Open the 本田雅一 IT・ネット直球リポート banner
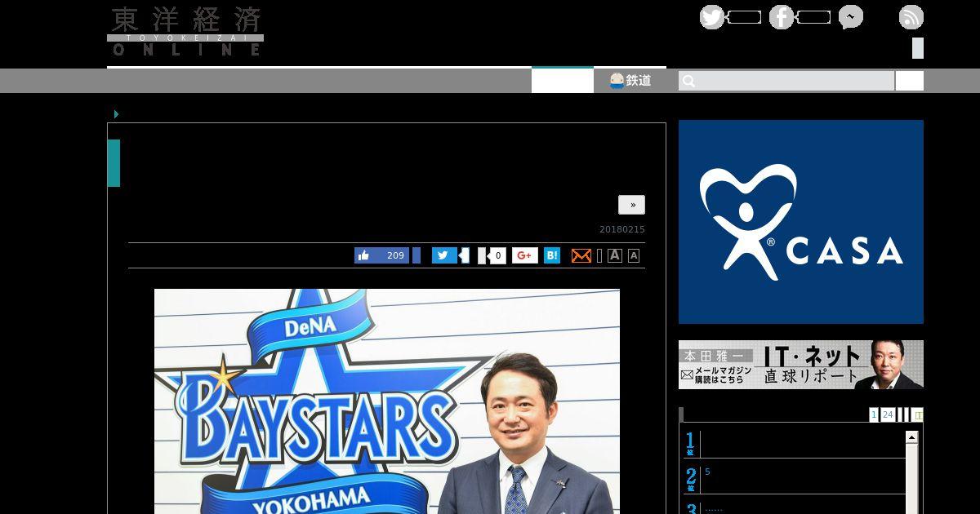 pyautogui.click(x=801, y=365)
